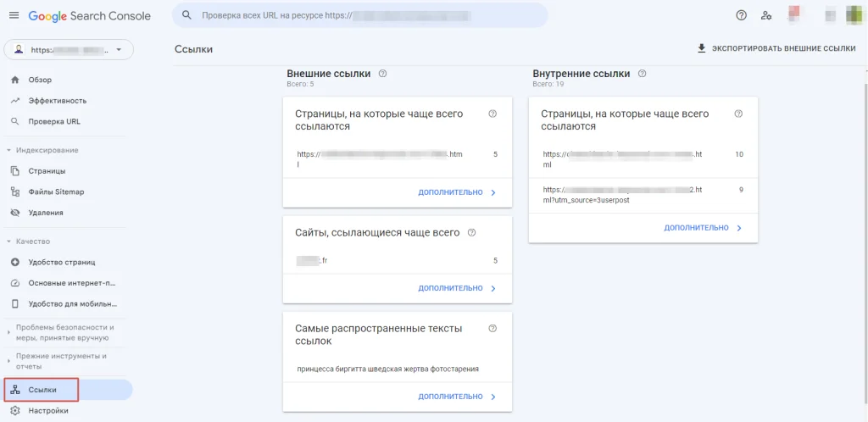Click ДОПОЛНИТЕЛЬНО in external top pages card

pos(450,192)
